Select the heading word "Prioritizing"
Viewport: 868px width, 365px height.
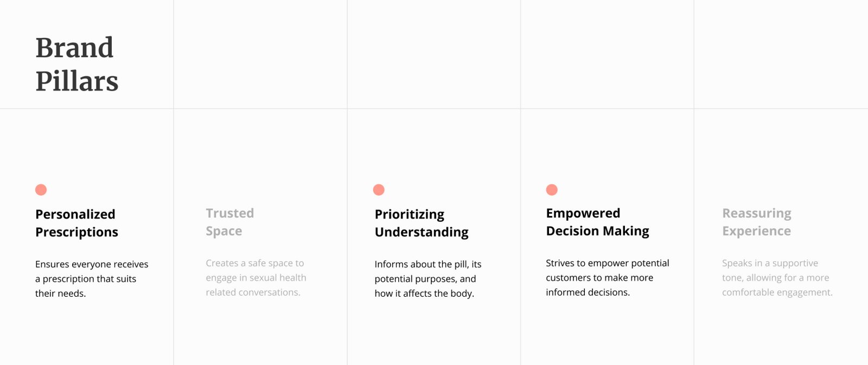click(409, 214)
